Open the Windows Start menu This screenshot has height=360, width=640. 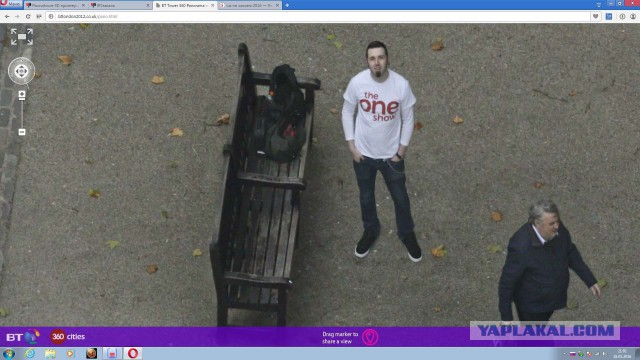9,353
